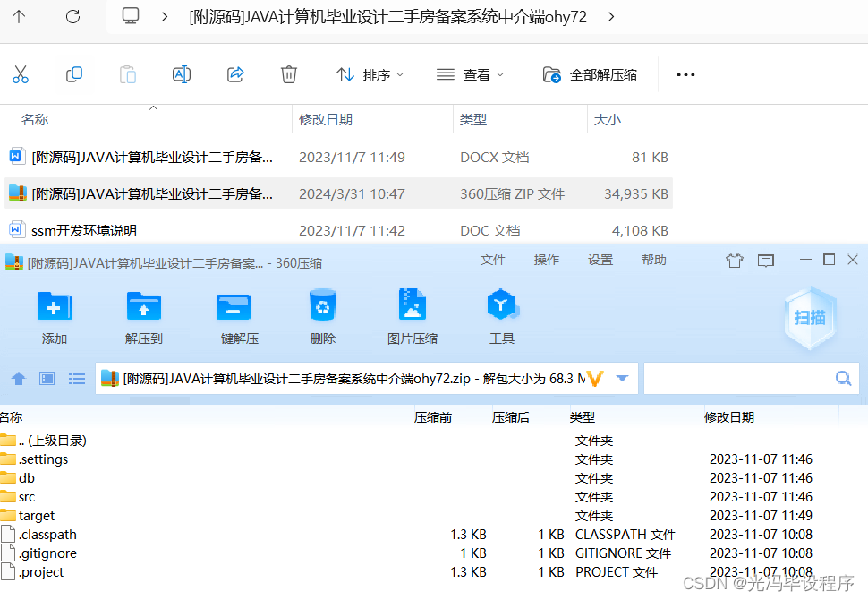This screenshot has width=868, height=600.
Task: Select the src folder in archive list
Action: [26, 496]
